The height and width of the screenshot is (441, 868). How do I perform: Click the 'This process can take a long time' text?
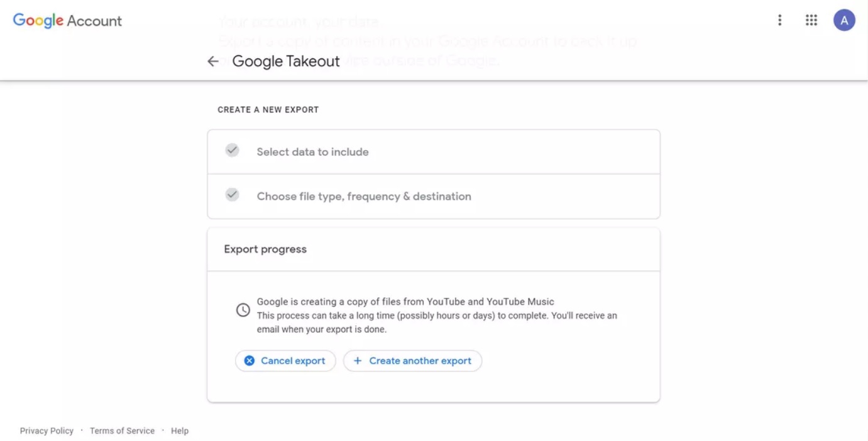437,322
